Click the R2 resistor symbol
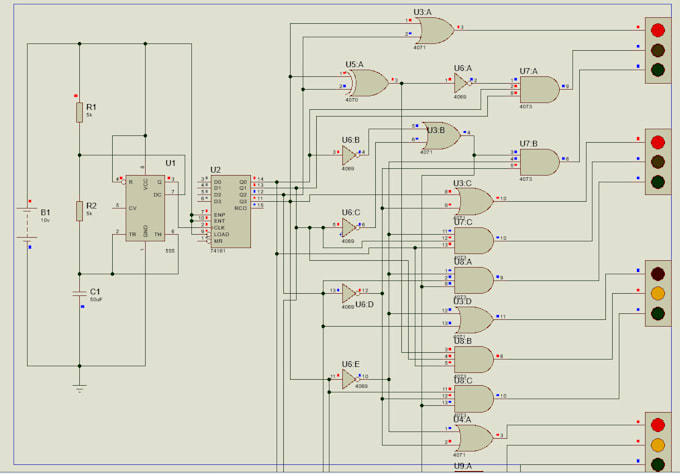This screenshot has height=474, width=680. pyautogui.click(x=79, y=211)
